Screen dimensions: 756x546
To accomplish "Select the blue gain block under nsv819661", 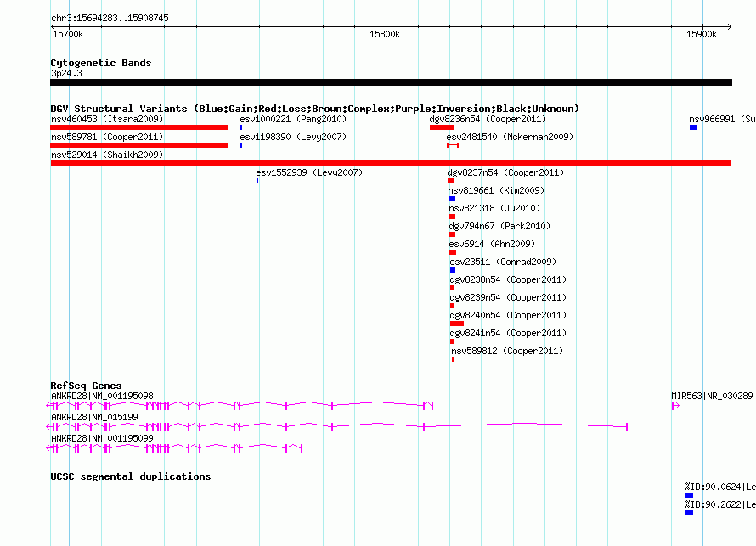I will 452,199.
